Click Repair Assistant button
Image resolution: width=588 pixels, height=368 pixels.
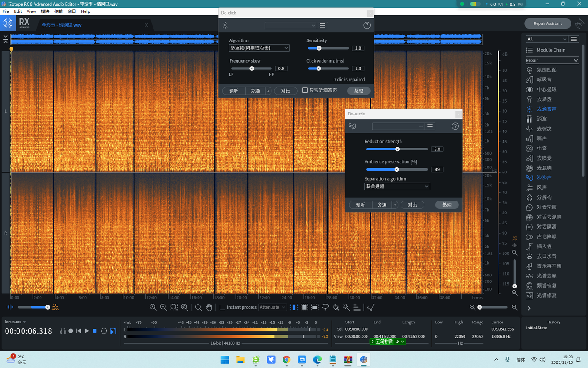(548, 23)
